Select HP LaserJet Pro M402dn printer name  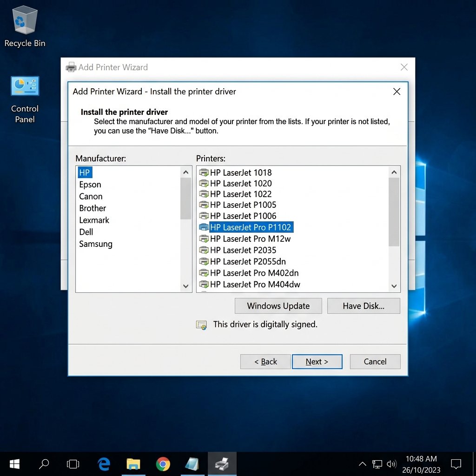[254, 273]
